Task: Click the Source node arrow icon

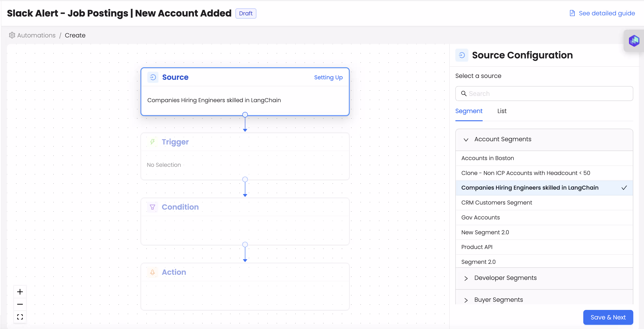Action: (153, 77)
